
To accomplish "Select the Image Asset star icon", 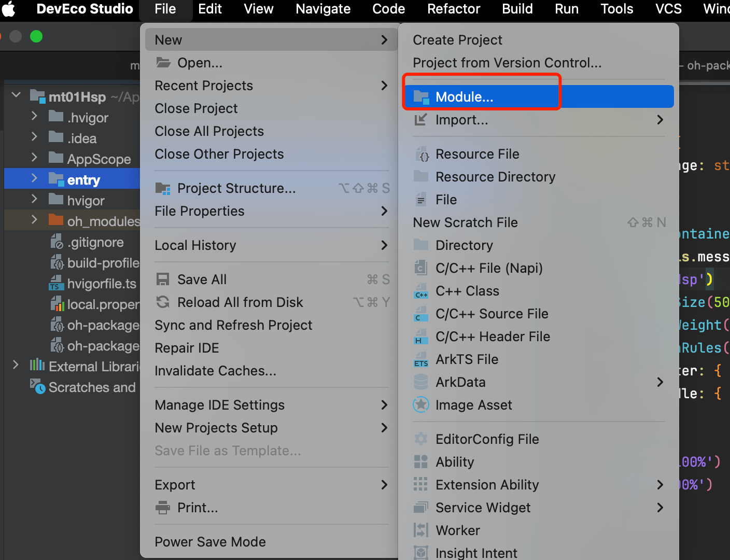I will coord(421,405).
